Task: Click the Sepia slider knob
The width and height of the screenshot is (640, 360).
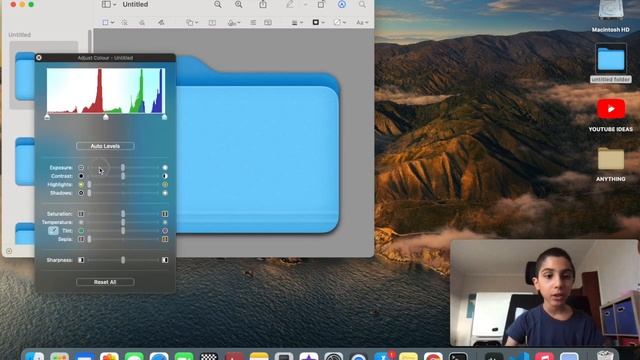Action: pyautogui.click(x=89, y=239)
